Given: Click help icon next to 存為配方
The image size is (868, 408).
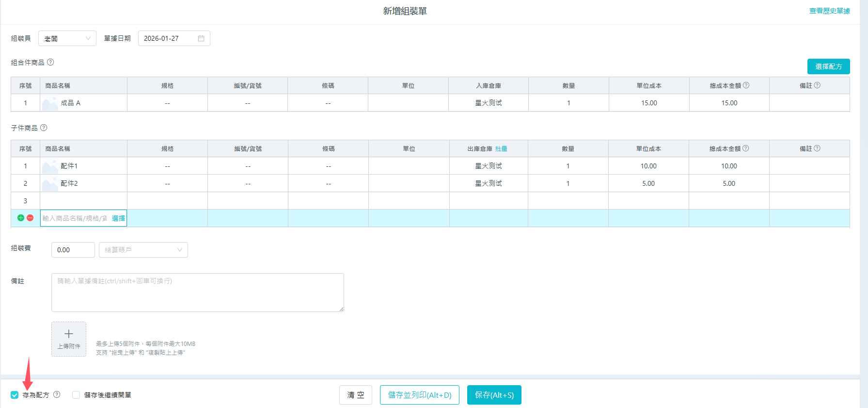Looking at the screenshot, I should click(x=57, y=394).
